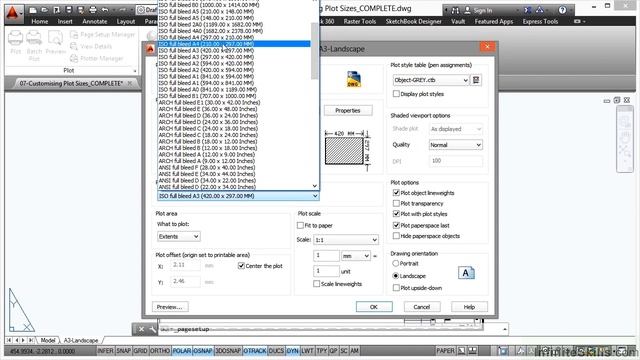Viewport: 640px width, 360px height.
Task: Click the Properties button in page setup dialog
Action: coord(348,111)
